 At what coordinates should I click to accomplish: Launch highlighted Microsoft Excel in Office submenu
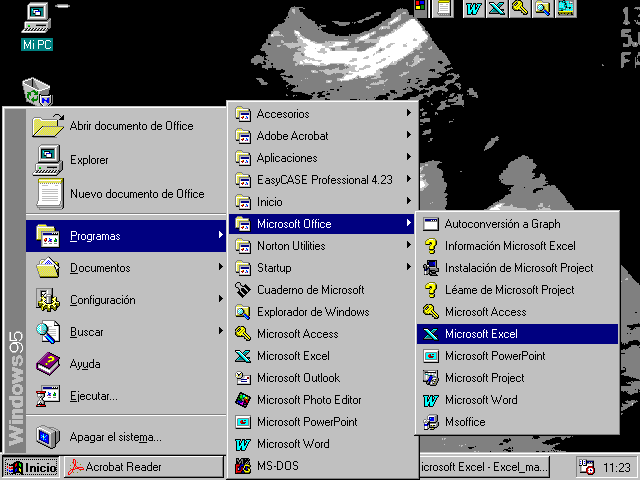coord(518,334)
